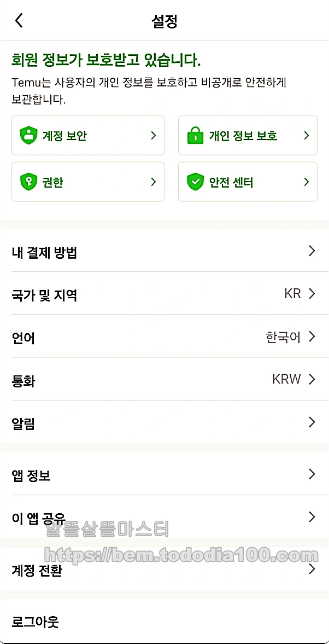Viewport: 329px width, 644px height.
Task: Click the 알림 notifications row
Action: click(164, 422)
